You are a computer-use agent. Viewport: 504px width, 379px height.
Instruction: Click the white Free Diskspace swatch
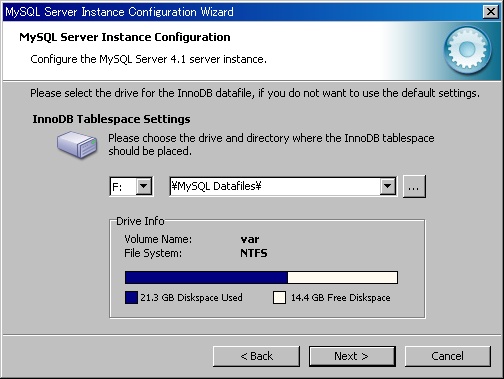pos(279,297)
